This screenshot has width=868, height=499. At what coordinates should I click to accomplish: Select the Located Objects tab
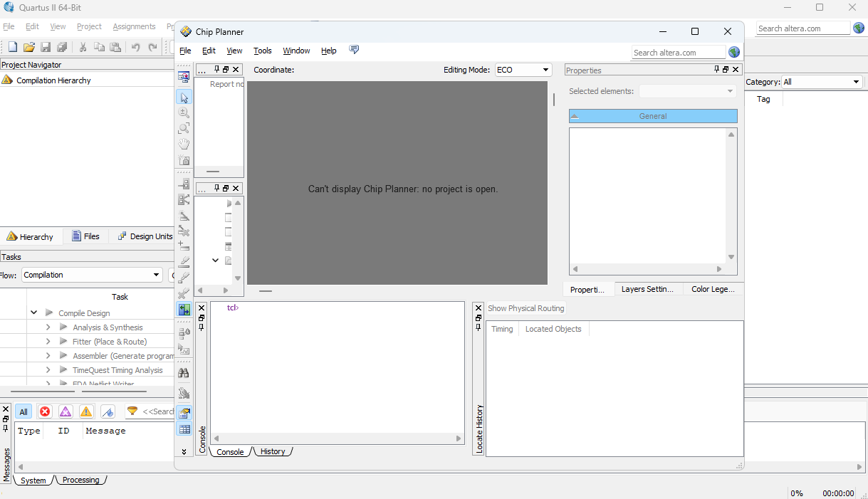click(553, 329)
